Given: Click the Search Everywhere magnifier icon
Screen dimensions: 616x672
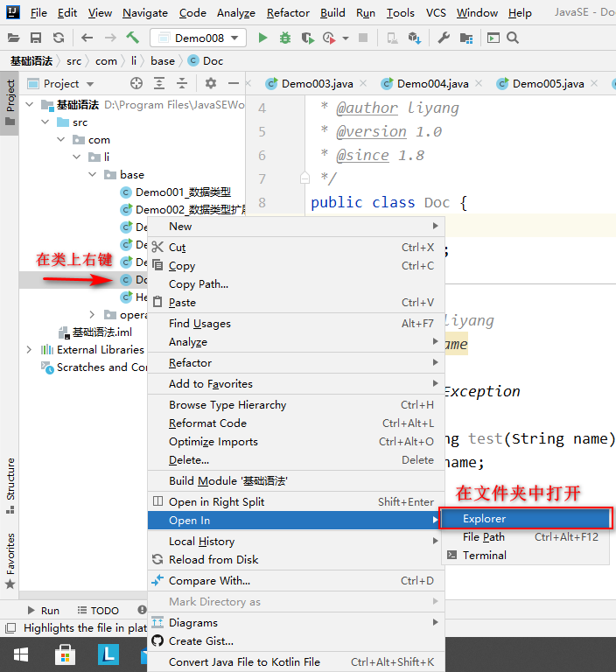Looking at the screenshot, I should coord(513,38).
